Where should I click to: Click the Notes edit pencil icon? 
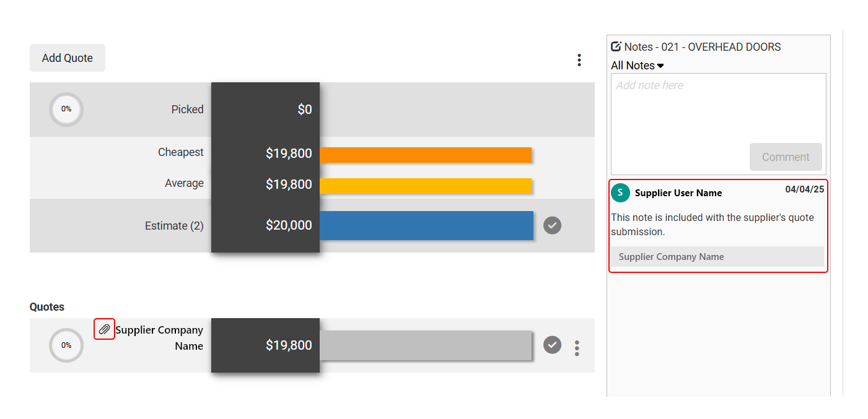616,46
